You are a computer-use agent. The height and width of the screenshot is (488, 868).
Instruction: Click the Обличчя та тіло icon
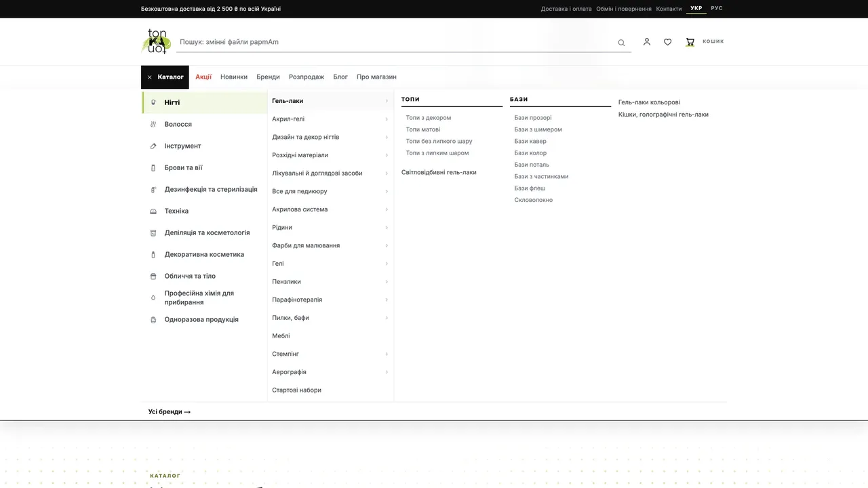coord(153,277)
